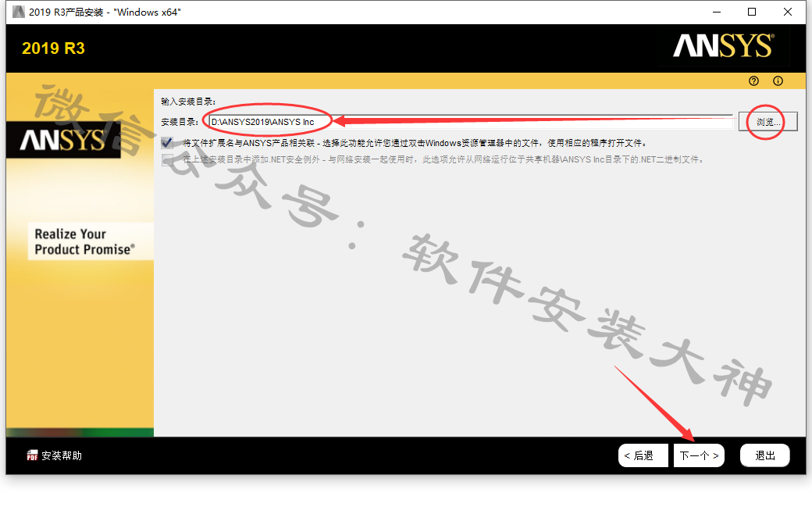Screen dimensions: 812x507
Task: Click the ANSYS logo in the header
Action: [x=724, y=45]
